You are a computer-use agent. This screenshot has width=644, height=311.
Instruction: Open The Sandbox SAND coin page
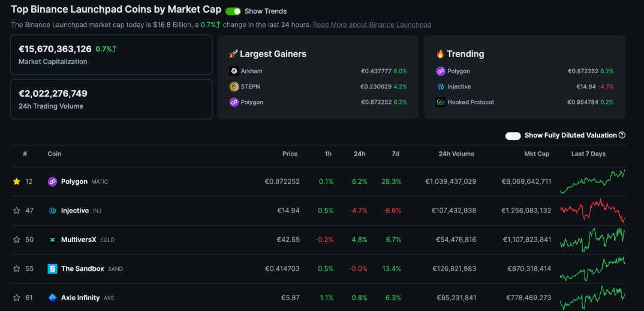click(92, 268)
